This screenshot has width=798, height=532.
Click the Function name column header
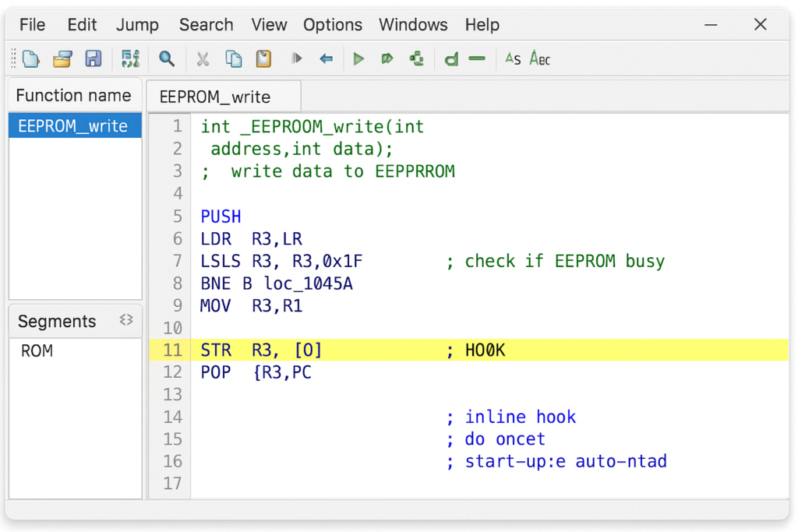click(x=75, y=96)
